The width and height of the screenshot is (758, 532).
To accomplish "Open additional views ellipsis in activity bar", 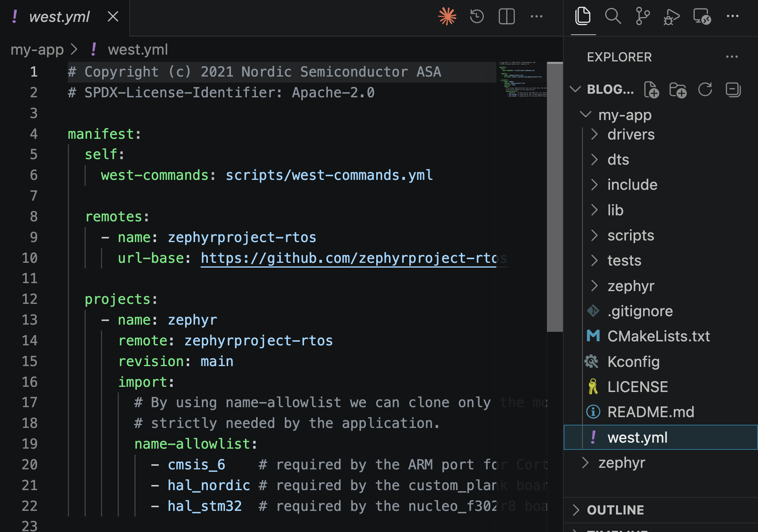I will [x=732, y=16].
